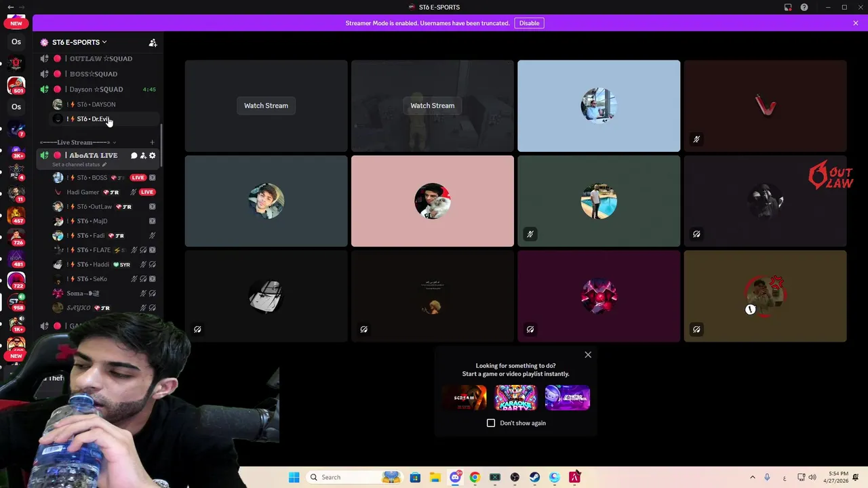Select the poolside avatar participant tile
The height and width of the screenshot is (488, 868).
click(599, 201)
